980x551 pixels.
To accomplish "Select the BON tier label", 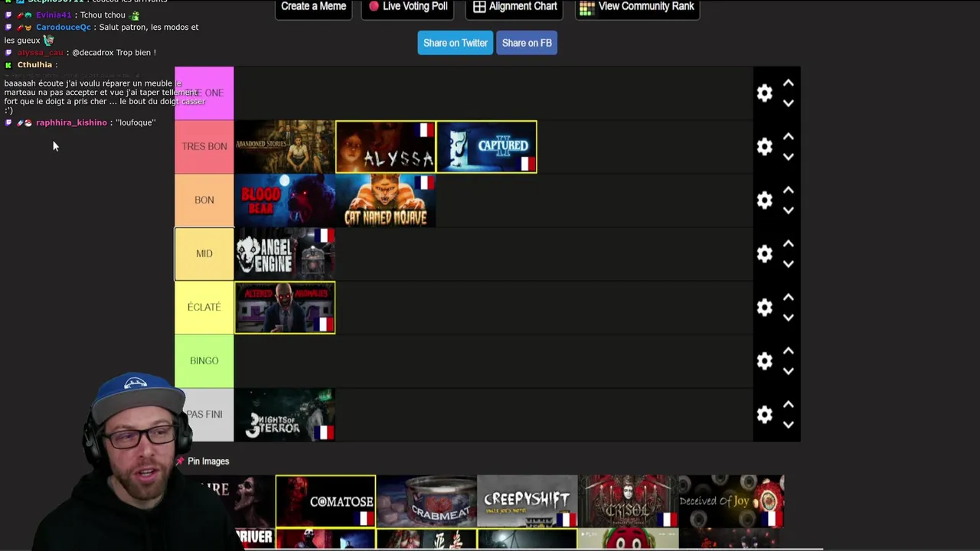I will point(204,201).
